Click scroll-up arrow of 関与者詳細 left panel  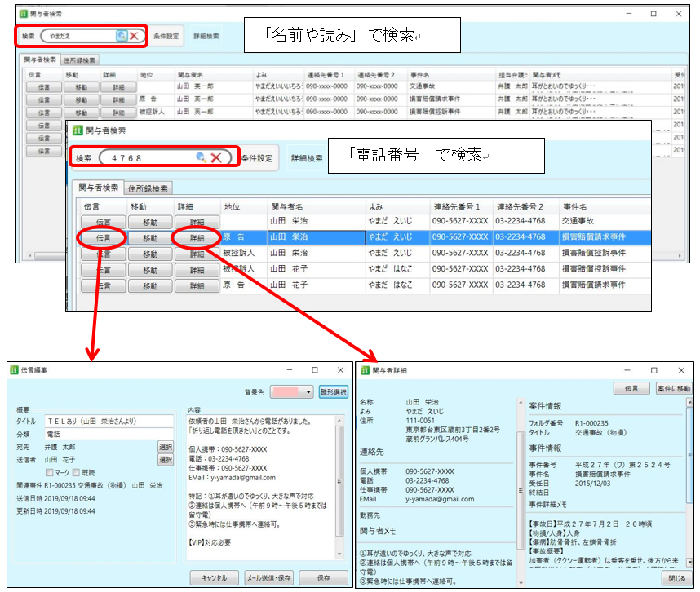tap(520, 402)
